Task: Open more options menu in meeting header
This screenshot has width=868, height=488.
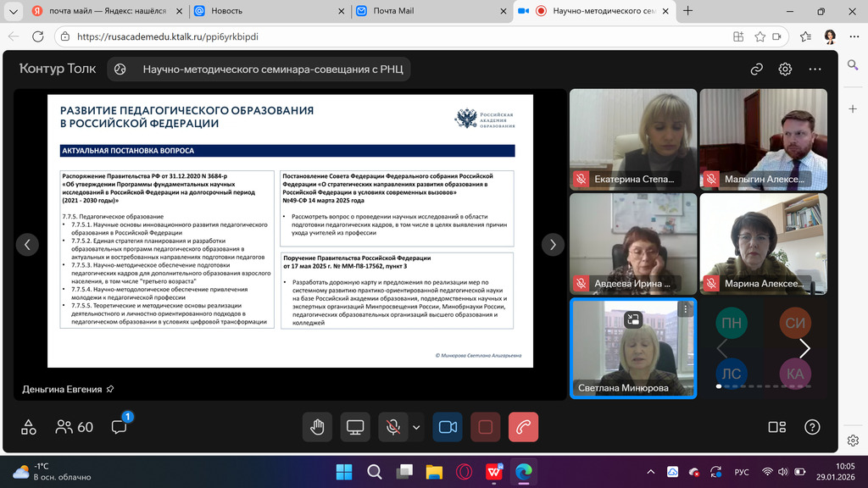Action: point(815,69)
